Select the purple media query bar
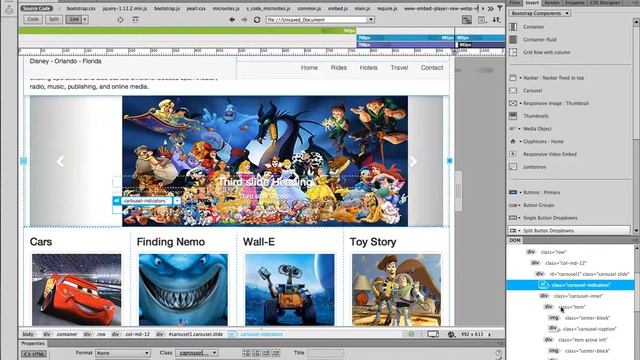 tap(406, 45)
